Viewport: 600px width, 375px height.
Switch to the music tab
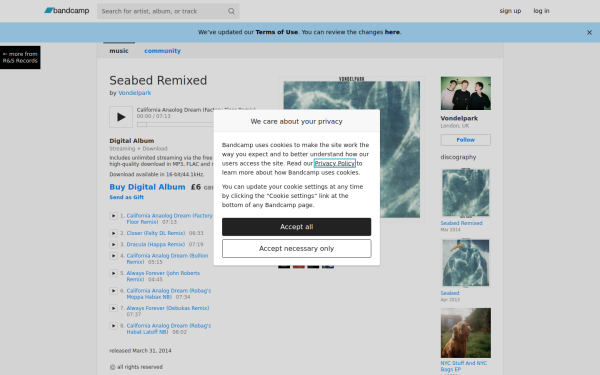point(119,51)
